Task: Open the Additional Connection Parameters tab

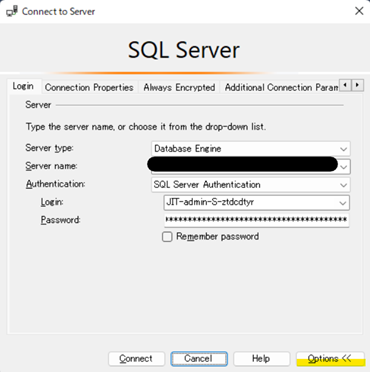Action: (x=281, y=87)
